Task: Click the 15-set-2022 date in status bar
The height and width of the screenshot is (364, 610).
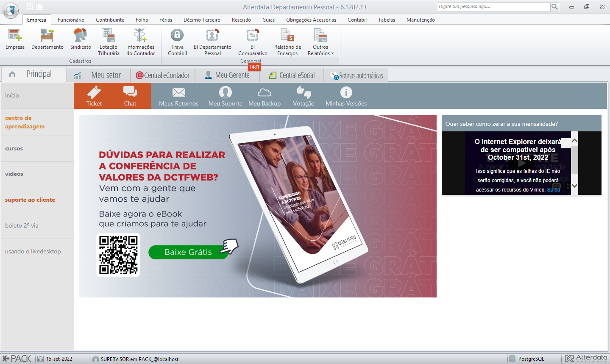Action: pos(59,359)
